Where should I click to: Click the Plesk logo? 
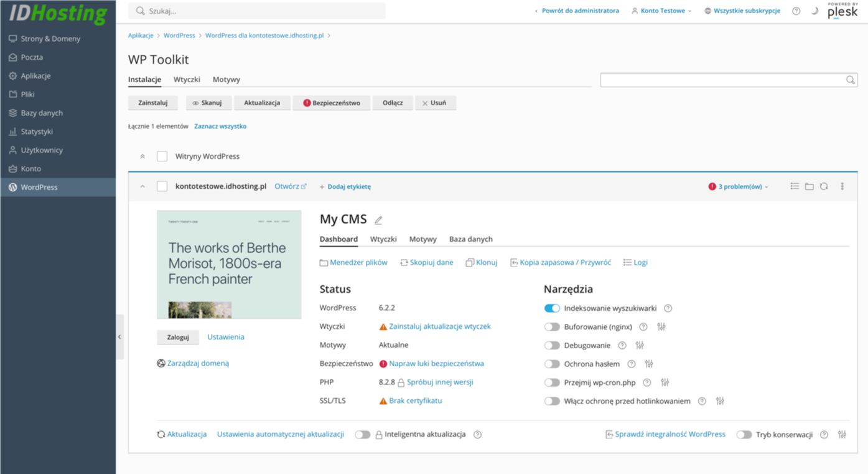tap(842, 11)
